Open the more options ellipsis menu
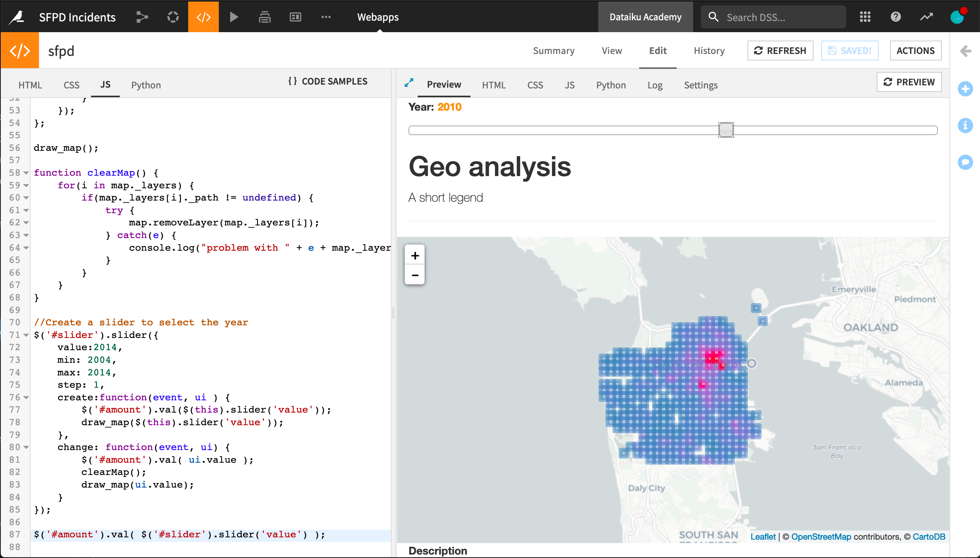The image size is (980, 558). pos(326,17)
